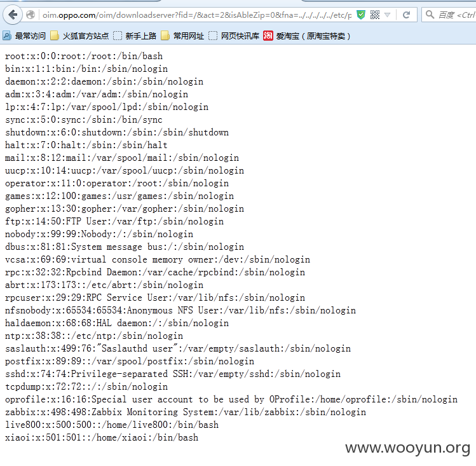Click the line 'sync:x:5:0:sync:/sbin:/bin/sync'
476x466 pixels.
click(x=84, y=120)
